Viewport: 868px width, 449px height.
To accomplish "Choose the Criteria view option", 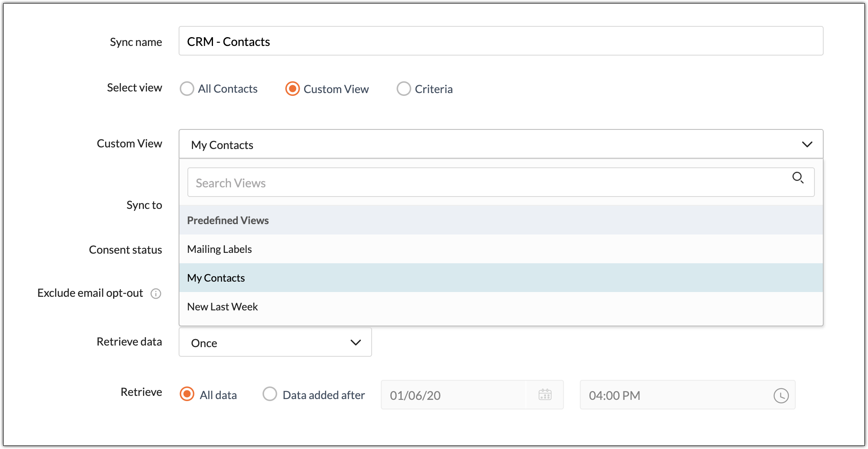I will coord(404,89).
